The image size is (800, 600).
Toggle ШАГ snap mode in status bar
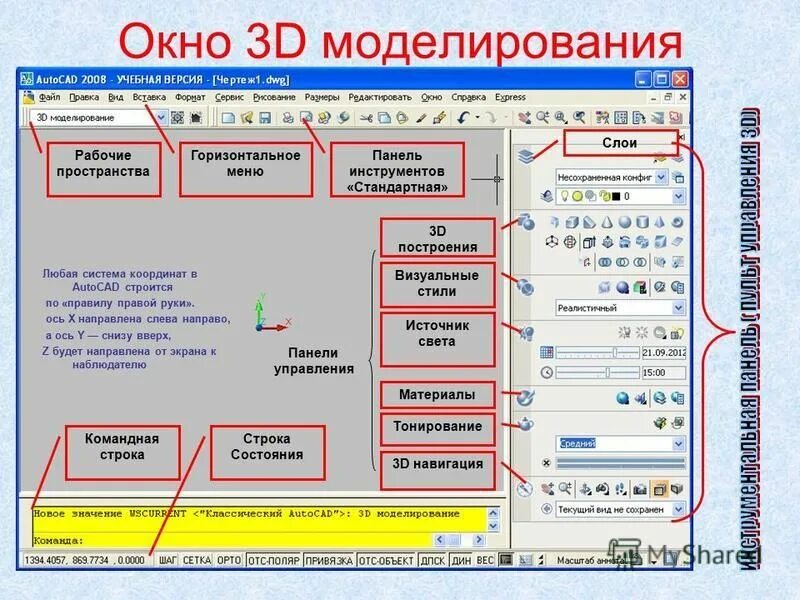(x=167, y=560)
